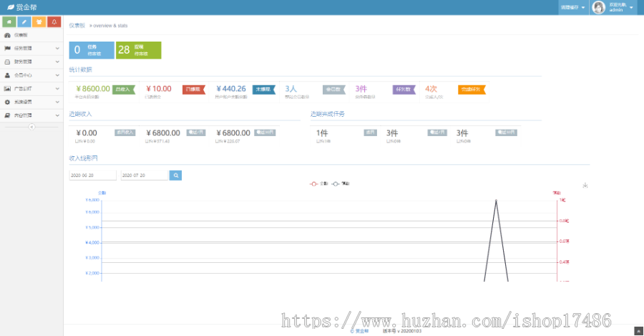Open the 系统设置 sidebar menu label

pyautogui.click(x=23, y=102)
